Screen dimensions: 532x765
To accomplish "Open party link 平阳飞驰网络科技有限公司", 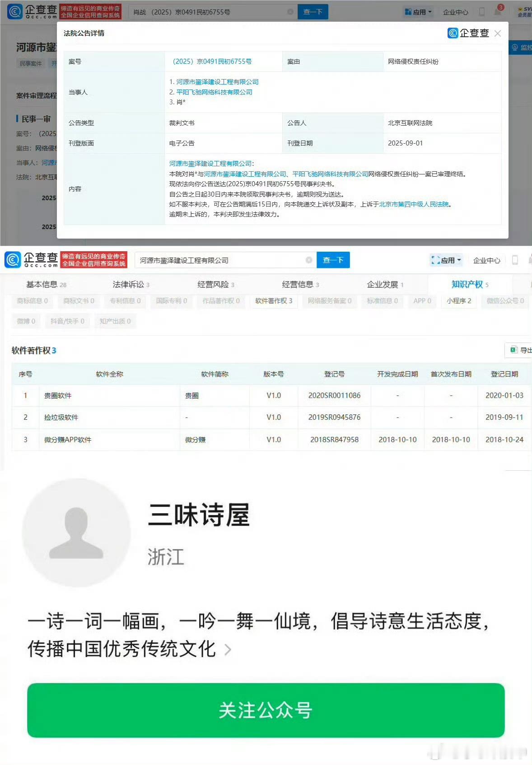I will pos(214,92).
